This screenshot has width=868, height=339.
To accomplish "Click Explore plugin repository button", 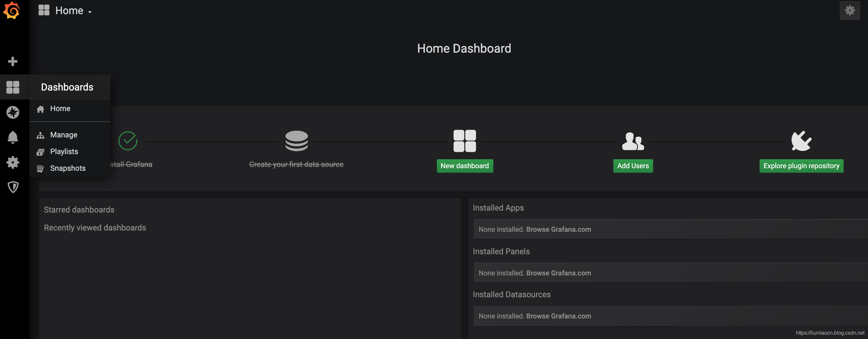I will tap(801, 166).
